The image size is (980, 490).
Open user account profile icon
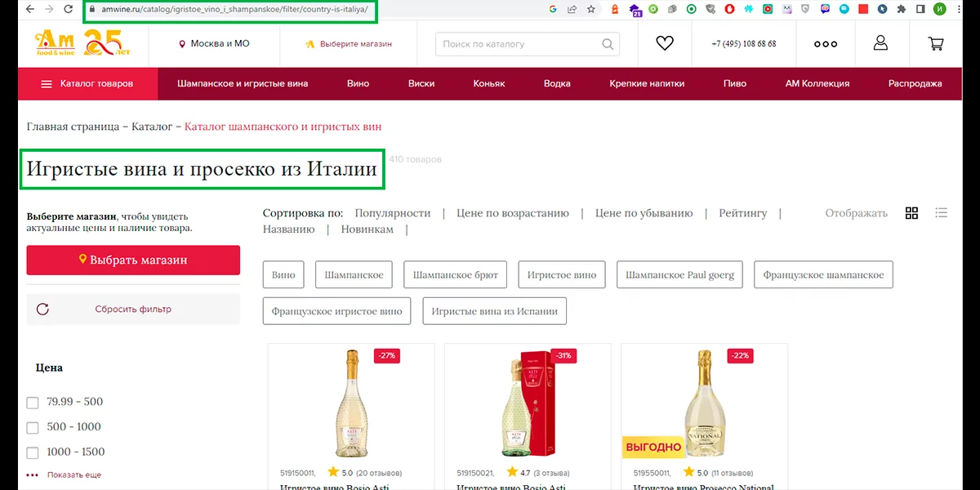(x=880, y=43)
